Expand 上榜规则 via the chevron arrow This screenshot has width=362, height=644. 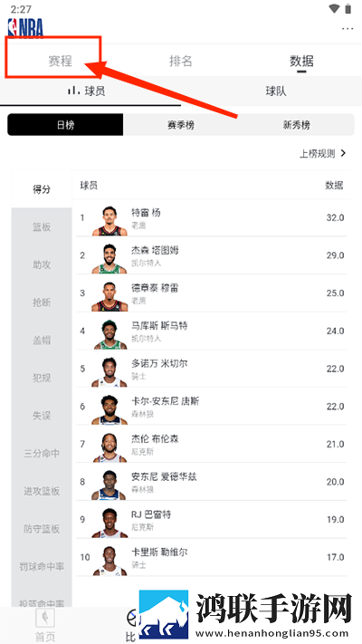(344, 154)
